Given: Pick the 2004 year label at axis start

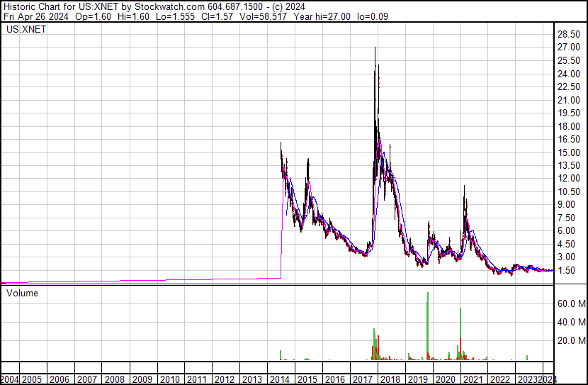Looking at the screenshot, I should point(10,379).
